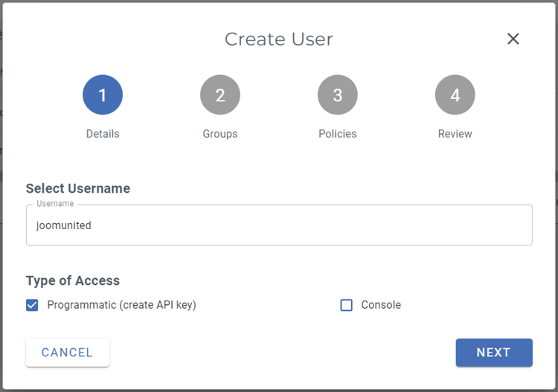Click the Console label text
558x392 pixels.
point(381,305)
